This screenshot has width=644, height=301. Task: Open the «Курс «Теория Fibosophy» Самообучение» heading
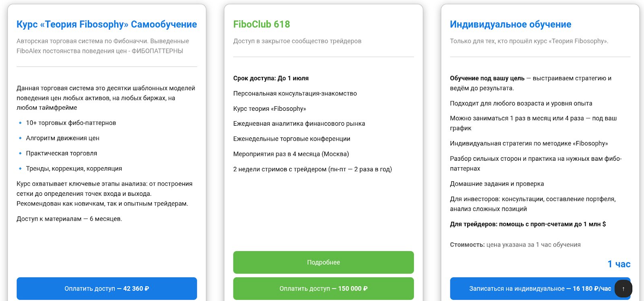[x=106, y=24]
